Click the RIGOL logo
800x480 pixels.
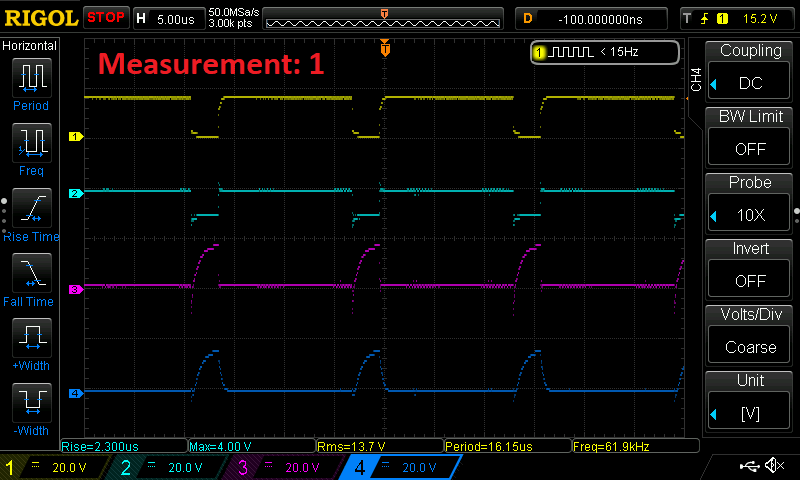pyautogui.click(x=41, y=18)
